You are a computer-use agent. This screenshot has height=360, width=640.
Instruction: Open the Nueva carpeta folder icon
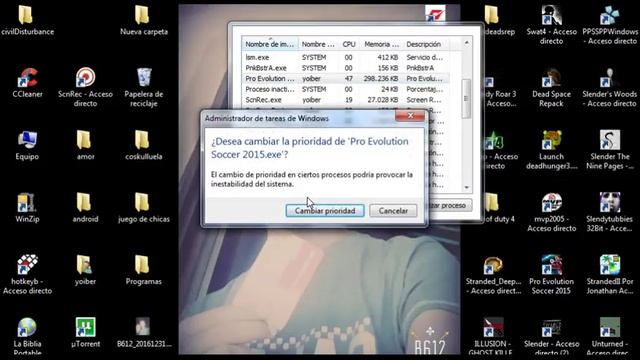(x=143, y=16)
